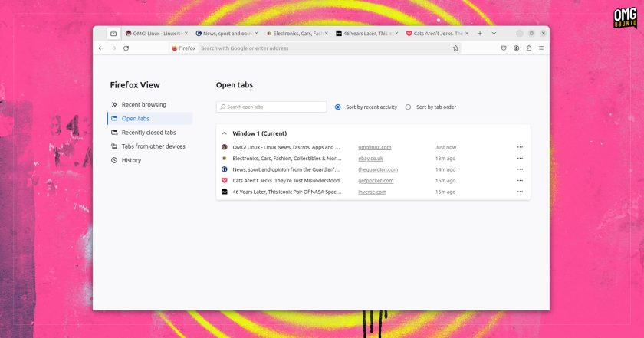Image resolution: width=644 pixels, height=338 pixels.
Task: Open the Extensions puzzle icon
Action: [529, 48]
